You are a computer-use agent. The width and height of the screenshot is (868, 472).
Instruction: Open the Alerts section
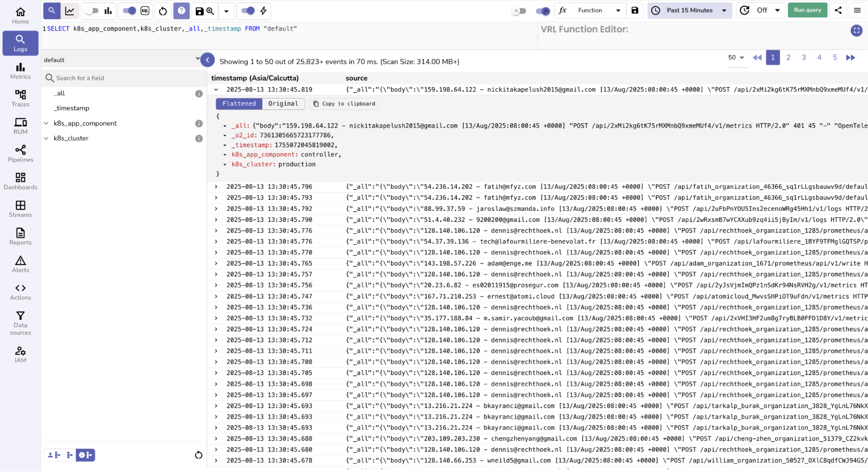tap(20, 264)
